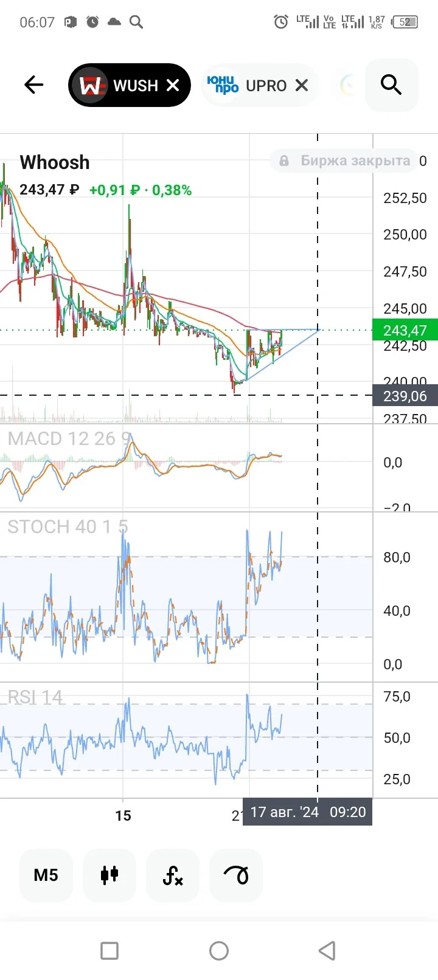The height and width of the screenshot is (980, 438).
Task: Tap the 250,00 price axis label
Action: coord(405,235)
